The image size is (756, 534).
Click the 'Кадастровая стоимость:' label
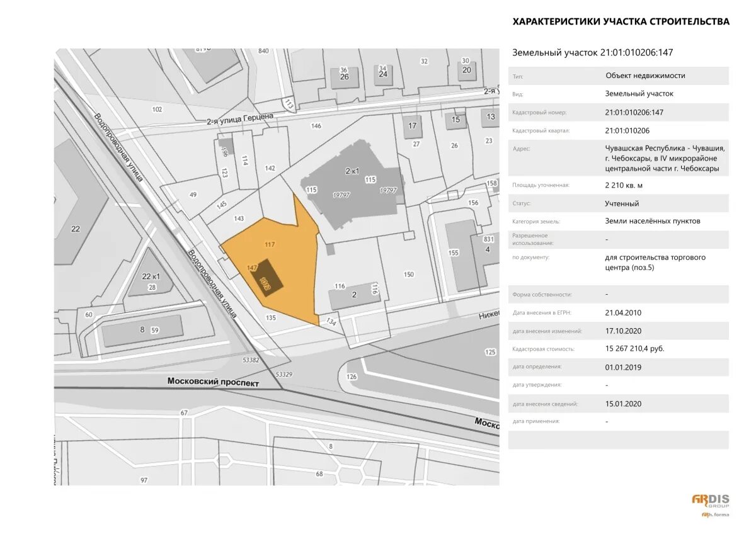click(x=544, y=349)
